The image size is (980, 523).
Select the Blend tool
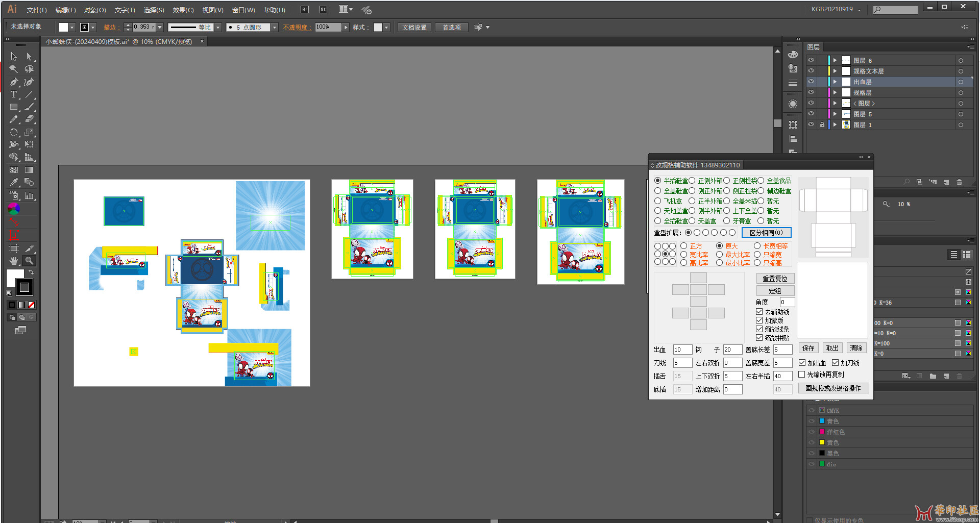pyautogui.click(x=29, y=182)
